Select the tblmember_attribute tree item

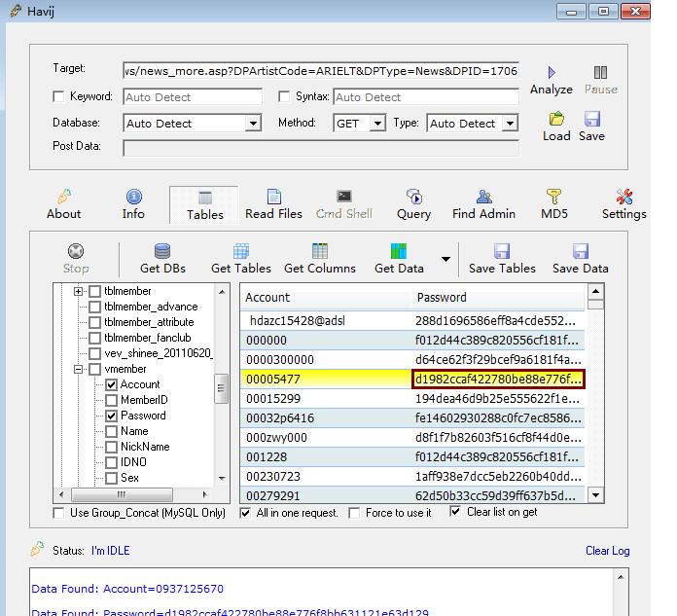(x=149, y=322)
